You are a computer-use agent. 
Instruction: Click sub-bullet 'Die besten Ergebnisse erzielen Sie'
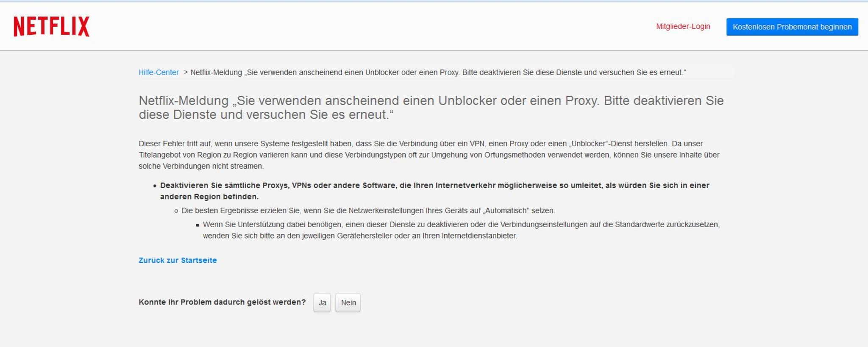coord(368,211)
